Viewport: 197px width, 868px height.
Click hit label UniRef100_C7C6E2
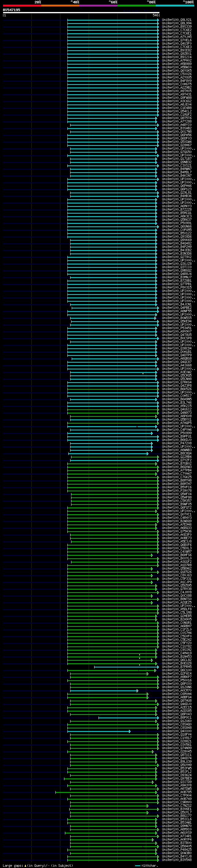[x=176, y=30]
